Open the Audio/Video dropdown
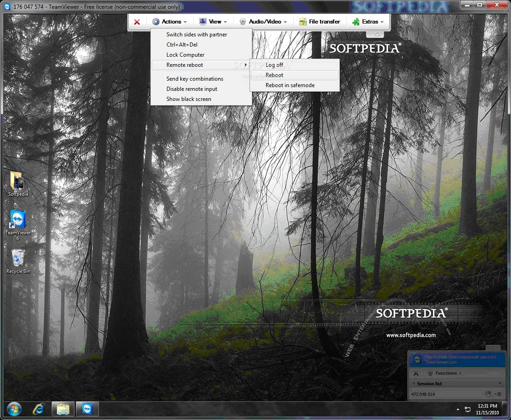Screen dimensions: 511x420 pyautogui.click(x=263, y=22)
